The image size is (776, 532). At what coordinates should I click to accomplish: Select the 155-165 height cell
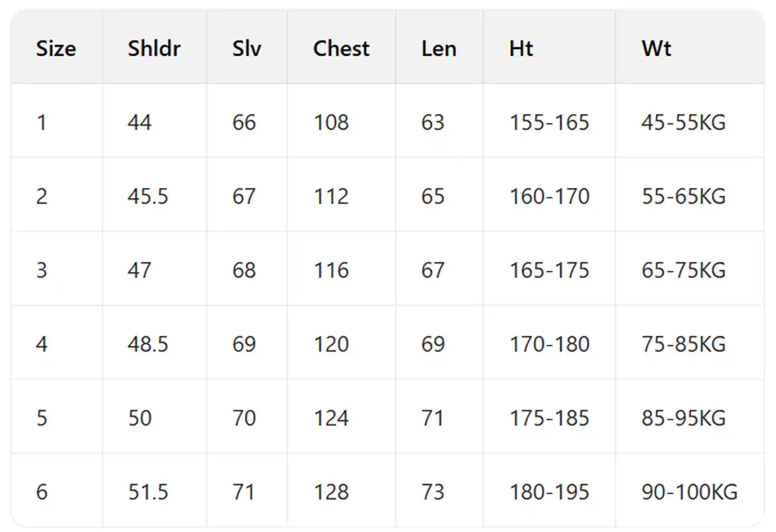coord(549,123)
